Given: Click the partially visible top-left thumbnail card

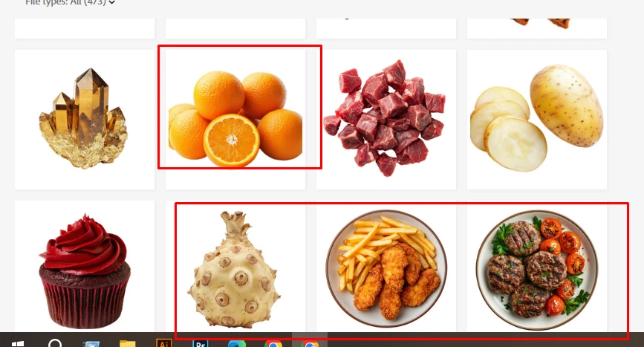Looking at the screenshot, I should tap(85, 28).
